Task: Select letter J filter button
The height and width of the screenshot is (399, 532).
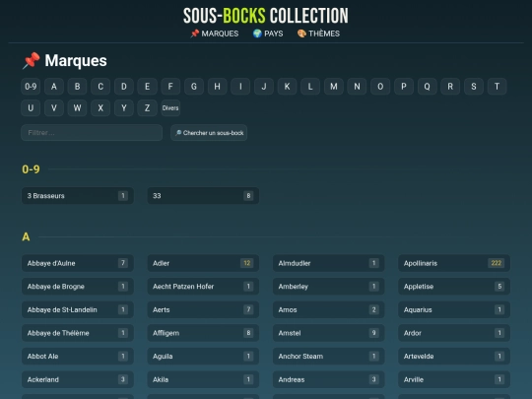Action: click(x=264, y=87)
